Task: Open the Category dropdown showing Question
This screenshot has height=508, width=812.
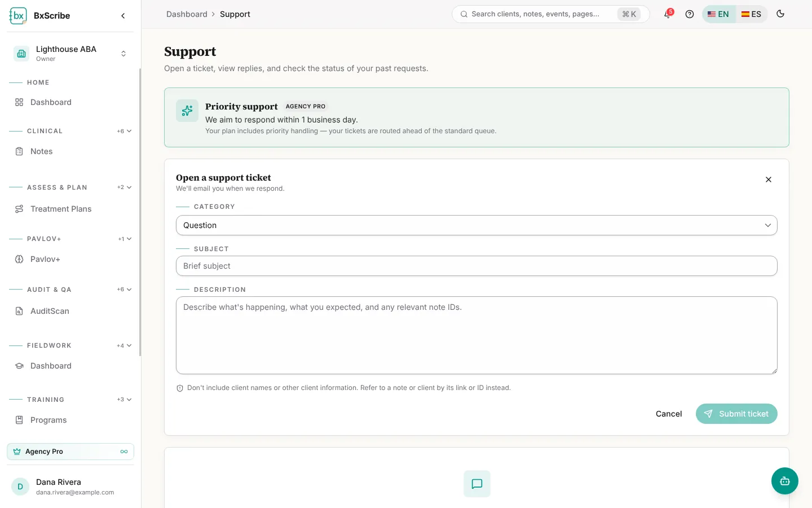Action: [x=476, y=225]
